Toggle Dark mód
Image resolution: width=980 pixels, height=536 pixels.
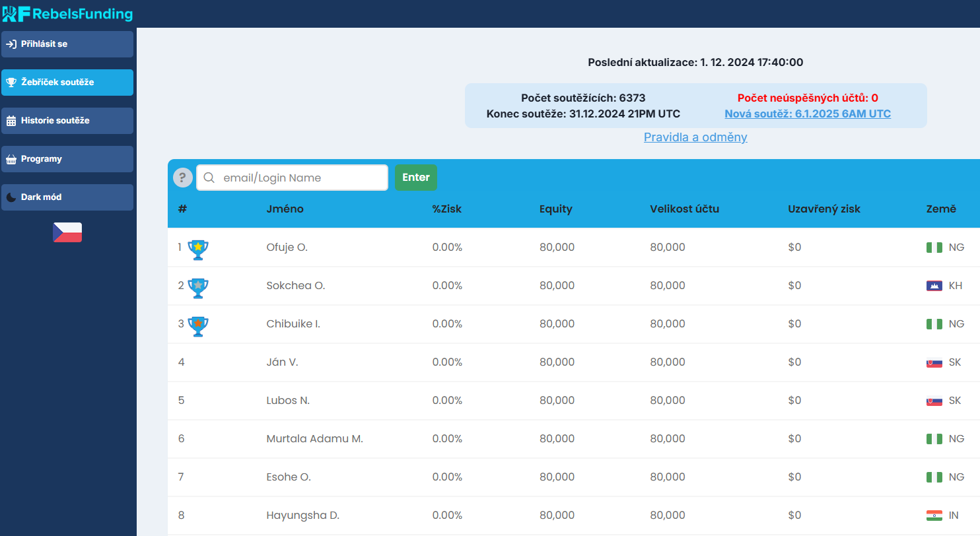[x=67, y=197]
